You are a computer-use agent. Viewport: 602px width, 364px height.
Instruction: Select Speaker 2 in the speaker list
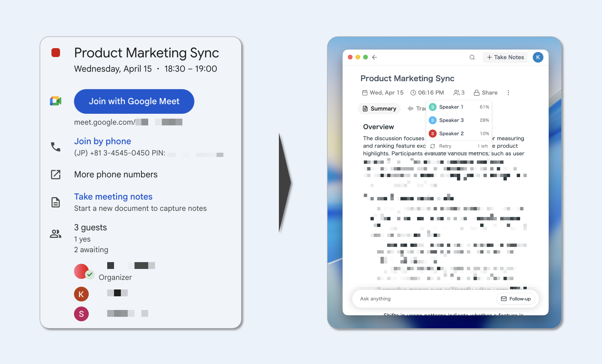click(451, 134)
